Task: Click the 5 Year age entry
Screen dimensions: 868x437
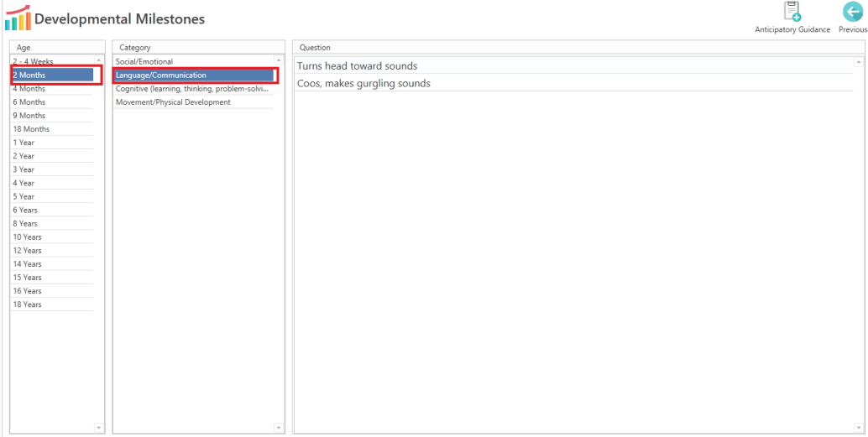Action: pyautogui.click(x=52, y=196)
